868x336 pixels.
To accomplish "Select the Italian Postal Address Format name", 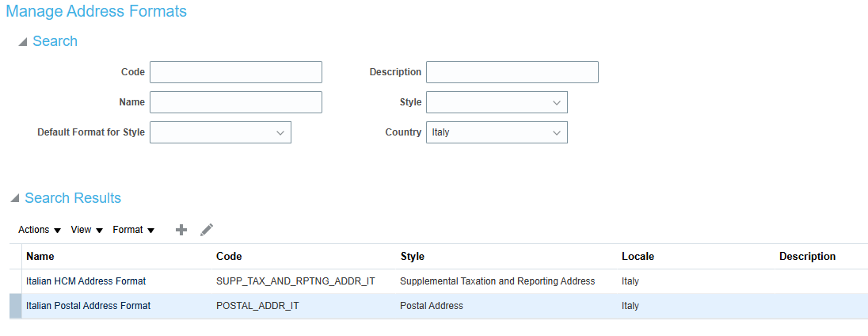I will pos(88,306).
